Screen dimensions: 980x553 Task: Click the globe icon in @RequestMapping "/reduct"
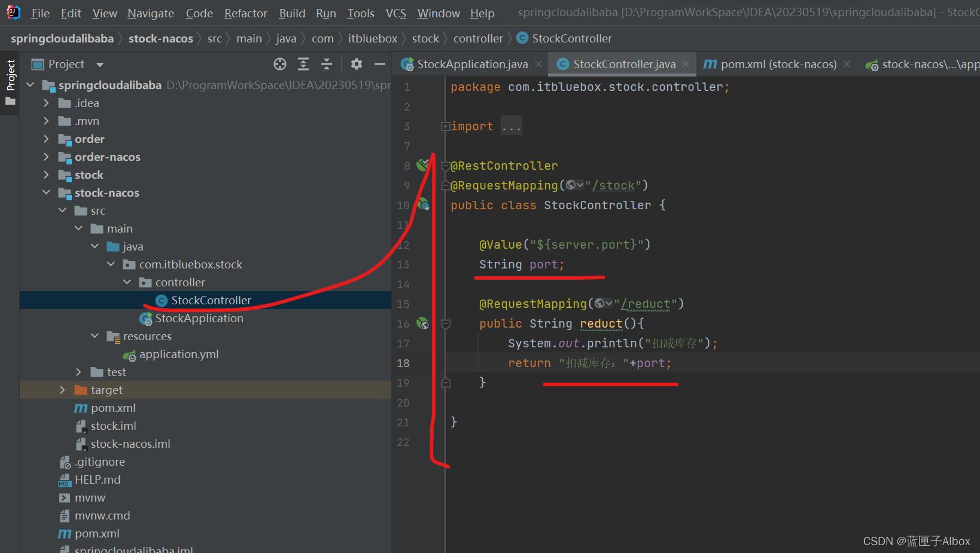coord(603,304)
